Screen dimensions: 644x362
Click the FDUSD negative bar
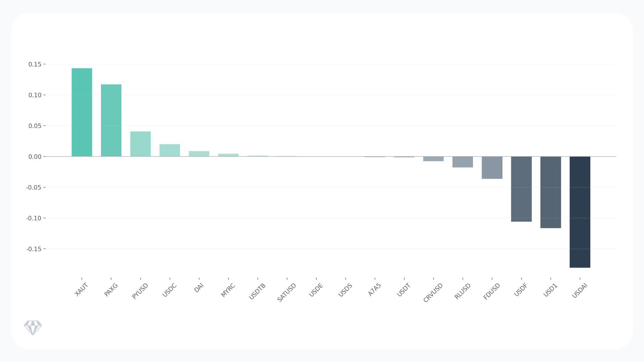pyautogui.click(x=492, y=168)
